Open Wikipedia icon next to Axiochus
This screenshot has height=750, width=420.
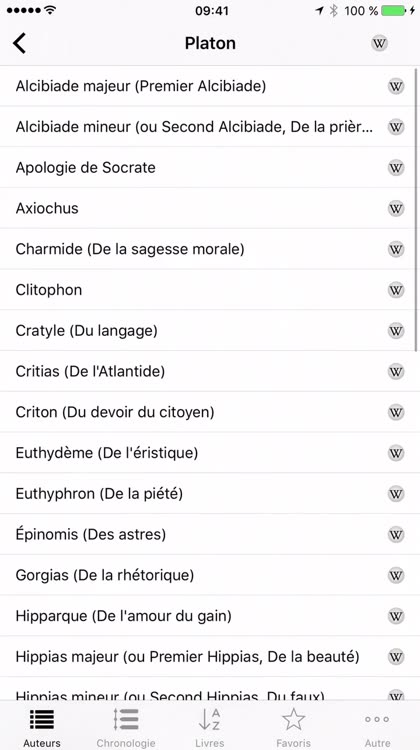(x=396, y=209)
